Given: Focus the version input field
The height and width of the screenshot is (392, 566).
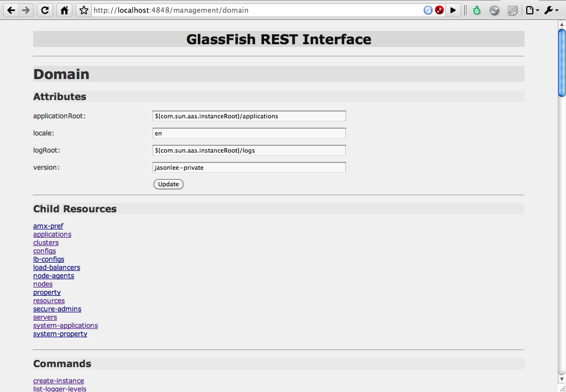Looking at the screenshot, I should point(249,167).
